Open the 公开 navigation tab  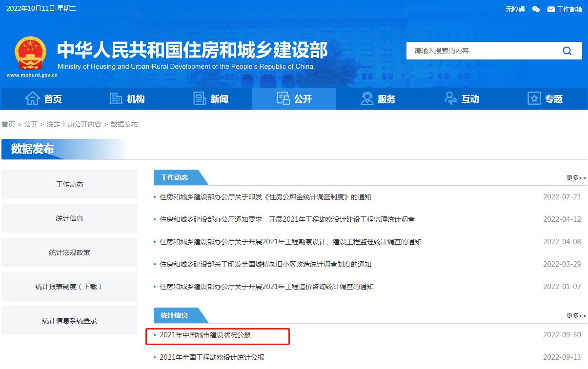click(x=294, y=99)
